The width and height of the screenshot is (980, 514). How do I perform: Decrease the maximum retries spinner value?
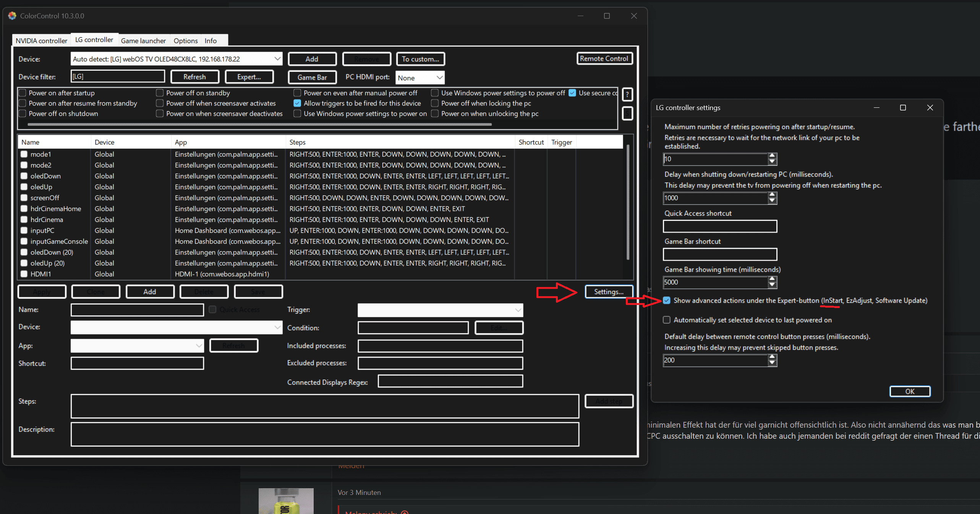click(772, 162)
